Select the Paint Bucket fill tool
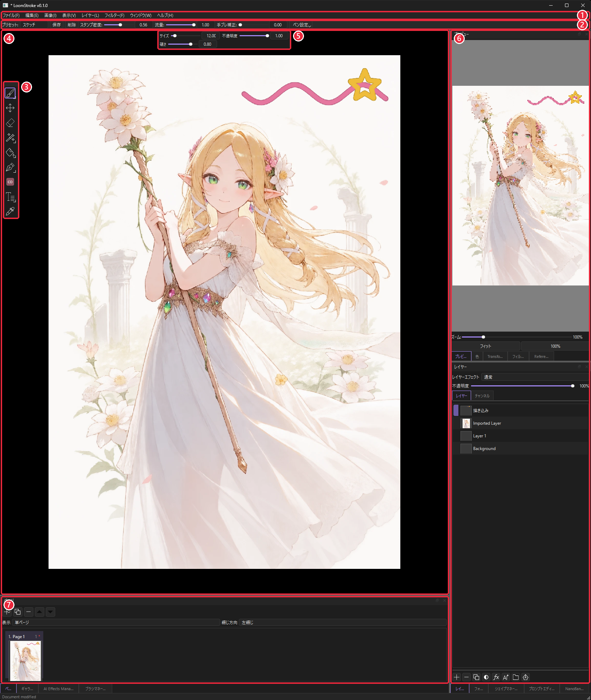This screenshot has width=591, height=700. tap(10, 152)
